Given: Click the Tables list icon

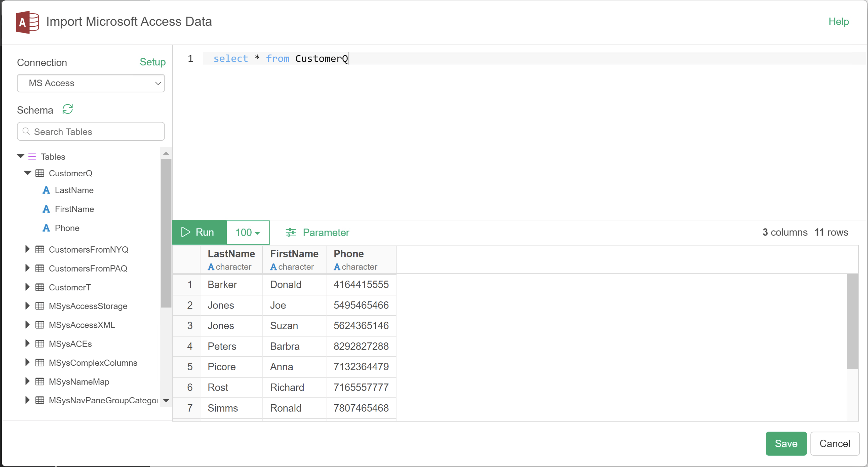Looking at the screenshot, I should [32, 157].
